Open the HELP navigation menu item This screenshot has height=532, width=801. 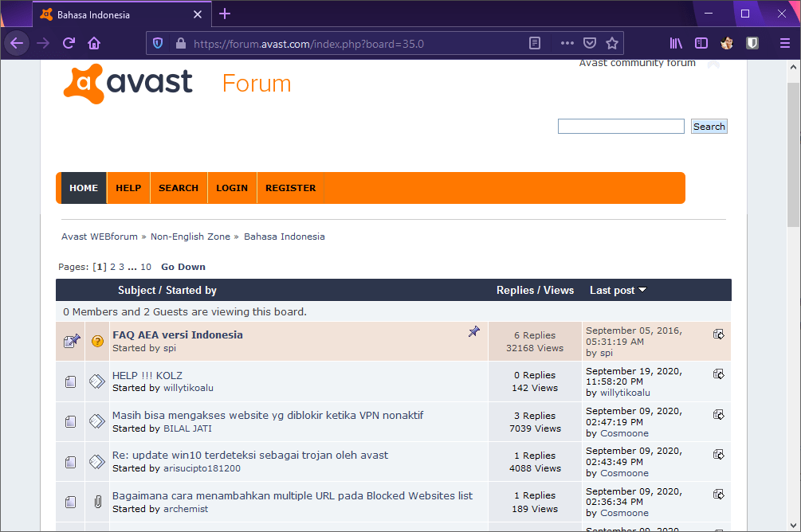pos(128,188)
